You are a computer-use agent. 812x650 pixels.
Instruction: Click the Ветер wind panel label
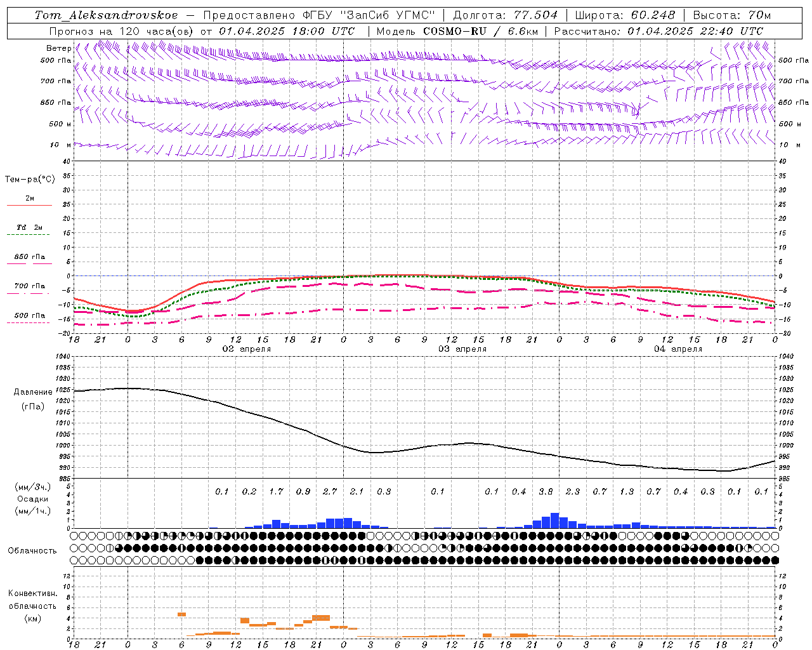coord(58,48)
